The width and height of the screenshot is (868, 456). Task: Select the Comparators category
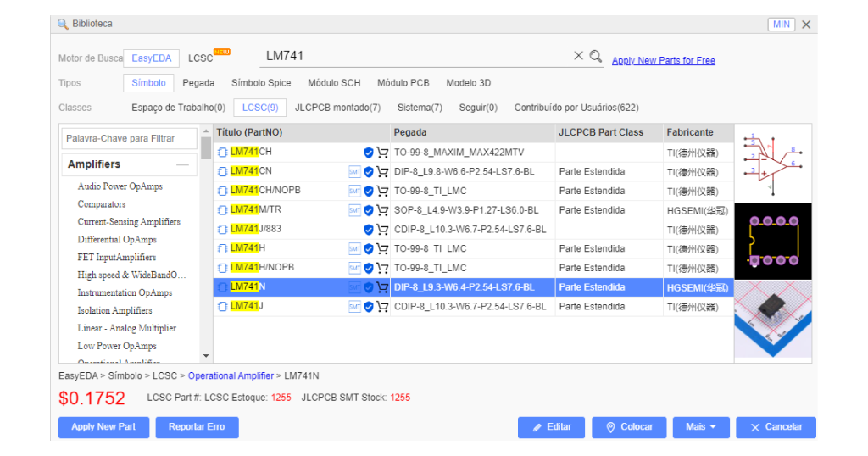102,204
